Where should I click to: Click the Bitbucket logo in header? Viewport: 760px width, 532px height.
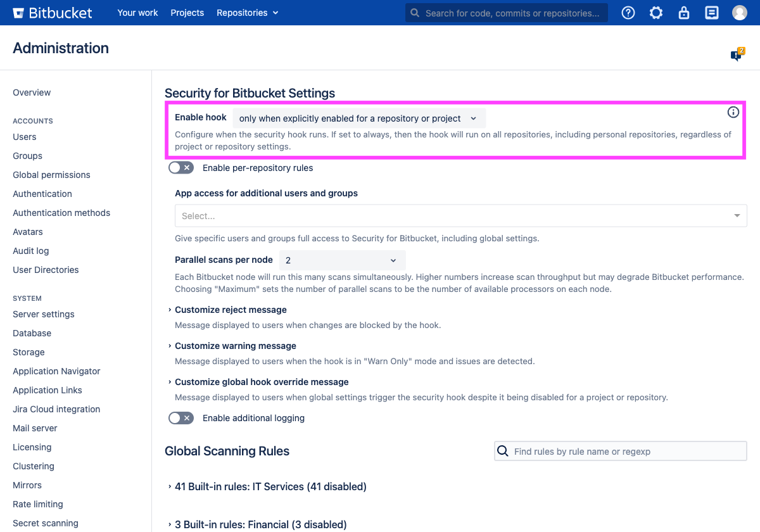(52, 13)
